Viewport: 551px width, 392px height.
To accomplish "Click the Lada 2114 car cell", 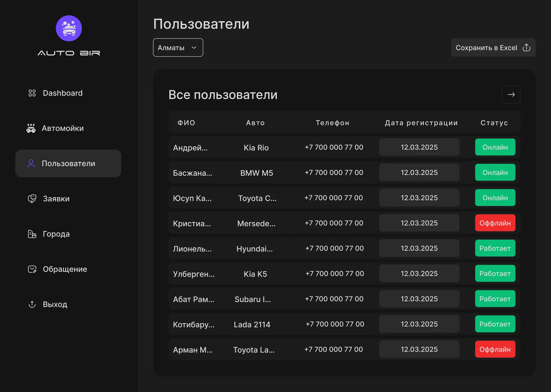I will pyautogui.click(x=252, y=324).
